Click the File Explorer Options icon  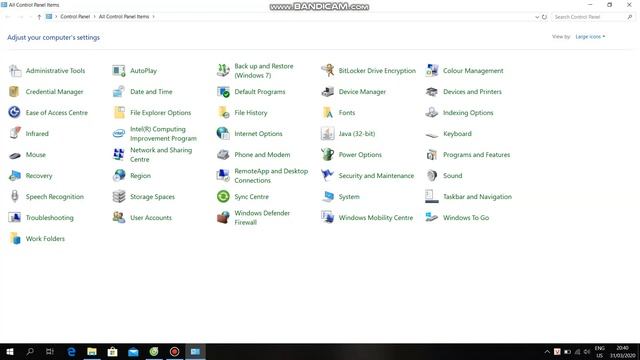(x=119, y=112)
